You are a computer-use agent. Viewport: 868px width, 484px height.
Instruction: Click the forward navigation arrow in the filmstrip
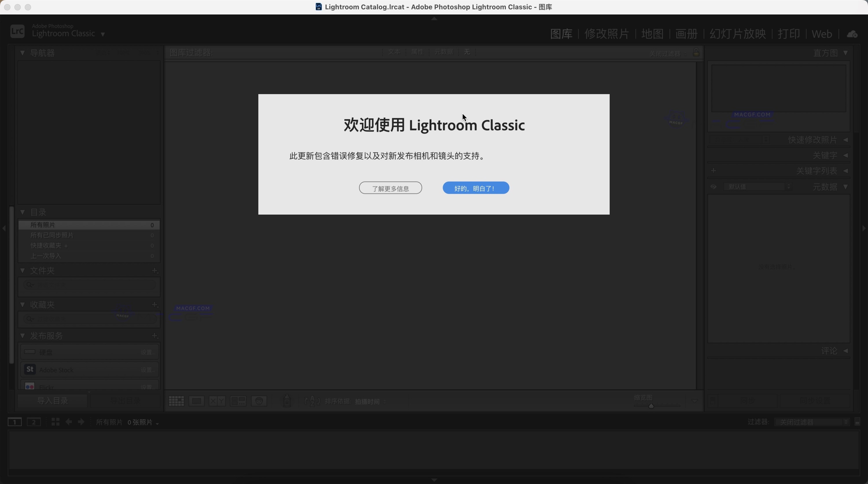[x=81, y=422]
